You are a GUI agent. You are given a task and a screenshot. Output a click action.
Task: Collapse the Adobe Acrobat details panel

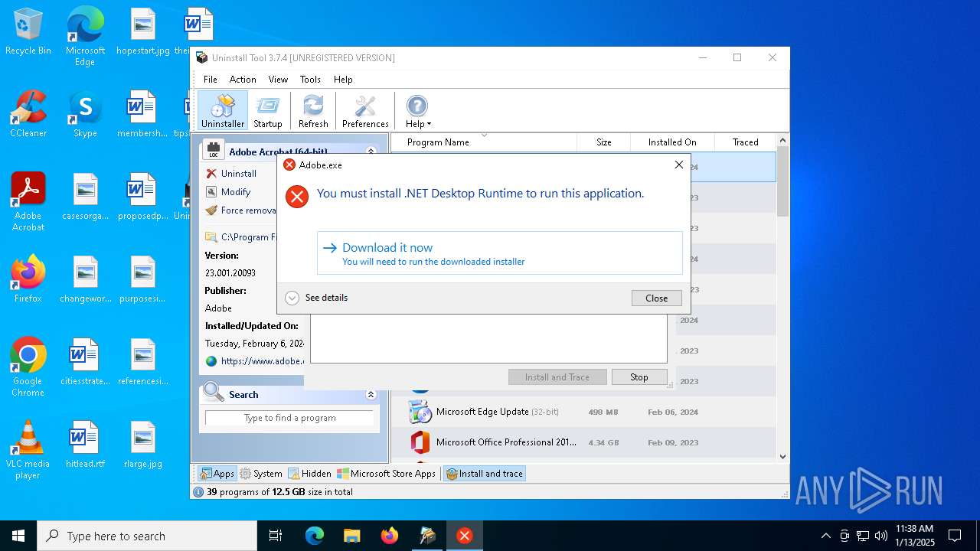(371, 152)
